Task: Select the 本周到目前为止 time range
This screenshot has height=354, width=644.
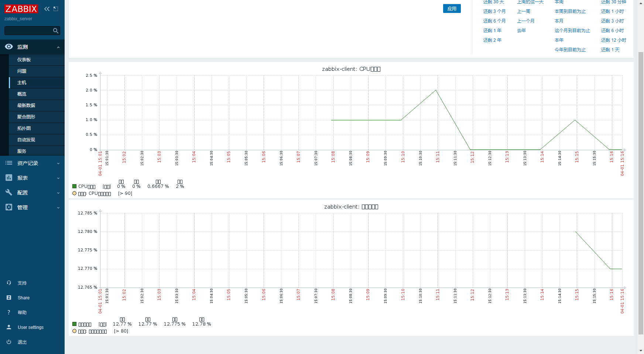Action: click(x=570, y=11)
